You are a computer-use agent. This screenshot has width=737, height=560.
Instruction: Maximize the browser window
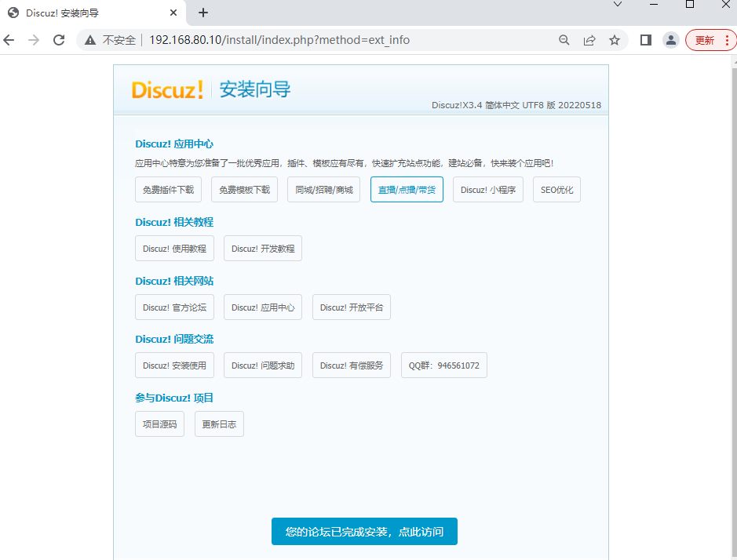(x=690, y=4)
